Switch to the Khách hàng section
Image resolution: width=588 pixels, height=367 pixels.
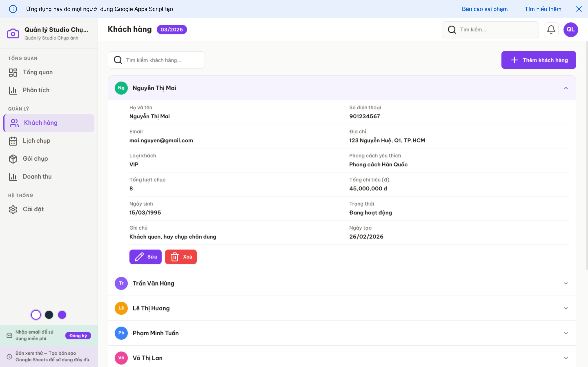pyautogui.click(x=41, y=123)
